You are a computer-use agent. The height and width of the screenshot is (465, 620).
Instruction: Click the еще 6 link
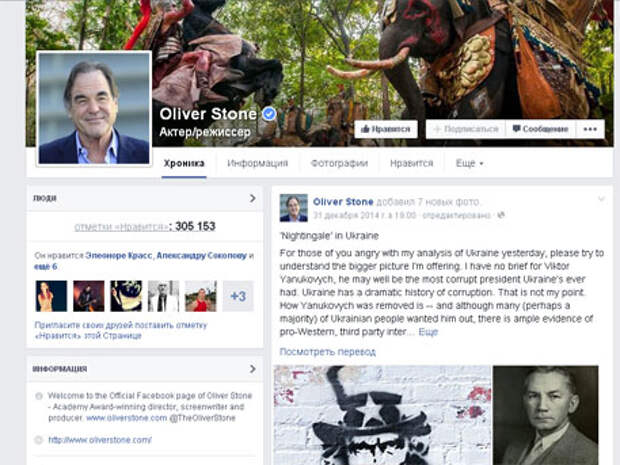coord(45,267)
